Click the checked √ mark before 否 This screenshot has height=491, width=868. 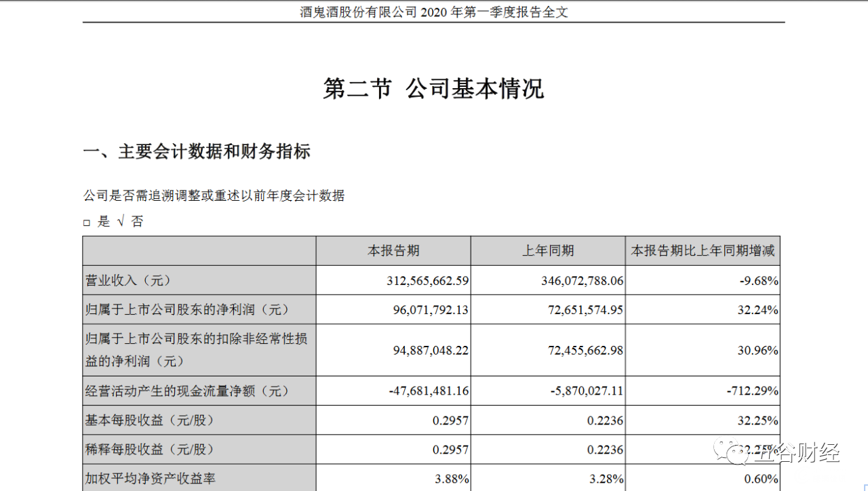(121, 222)
